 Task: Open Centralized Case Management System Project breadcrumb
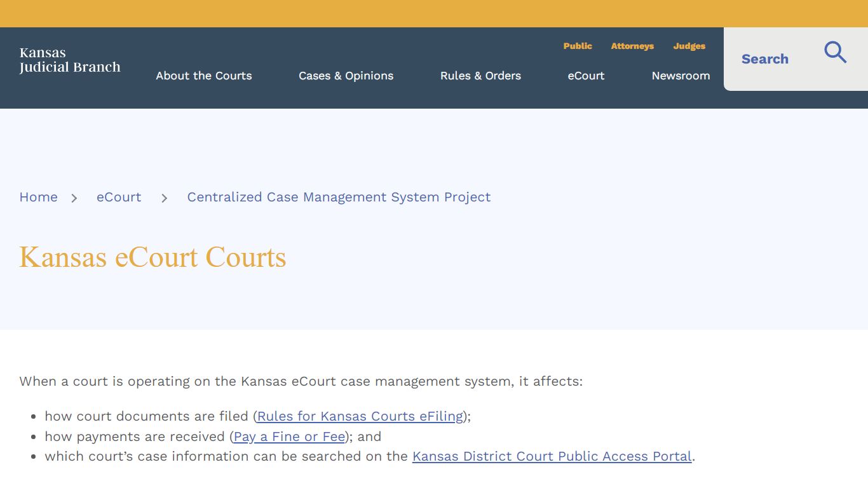(339, 197)
